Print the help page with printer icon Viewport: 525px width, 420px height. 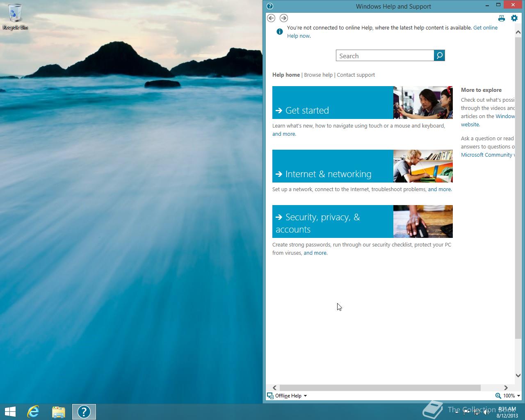(x=501, y=18)
